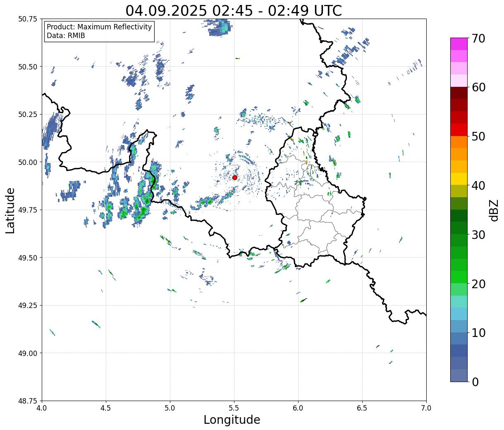Click the longitude tick label 4.0
This screenshot has height=430, width=504.
[x=42, y=408]
